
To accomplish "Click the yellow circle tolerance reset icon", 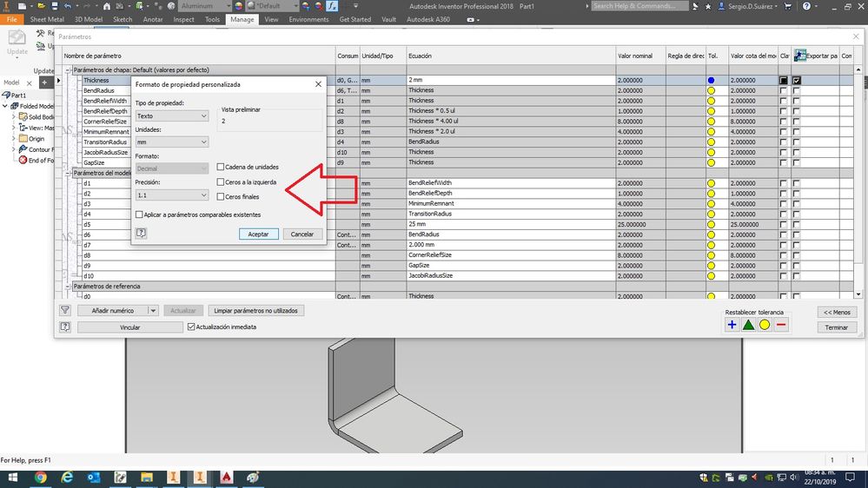I will [765, 325].
